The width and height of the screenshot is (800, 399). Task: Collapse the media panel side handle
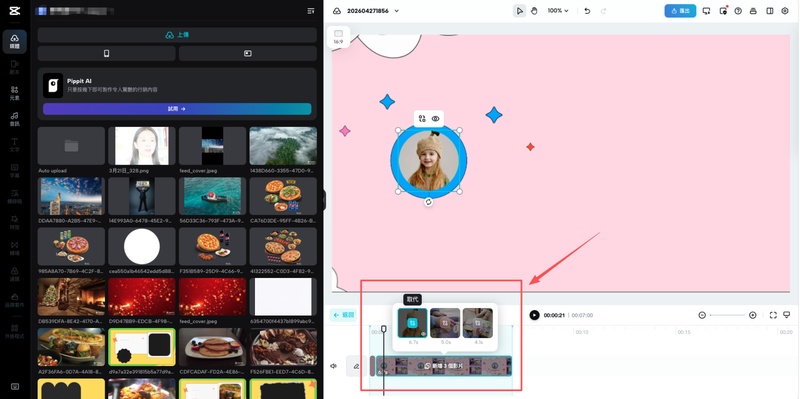[324, 201]
